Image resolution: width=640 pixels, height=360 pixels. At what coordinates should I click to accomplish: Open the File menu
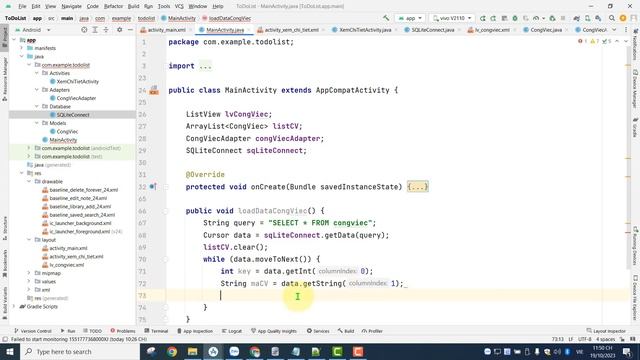[x=22, y=7]
